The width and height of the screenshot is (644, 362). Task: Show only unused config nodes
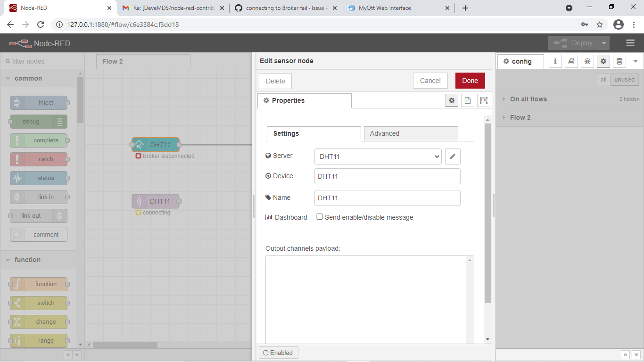pyautogui.click(x=624, y=79)
